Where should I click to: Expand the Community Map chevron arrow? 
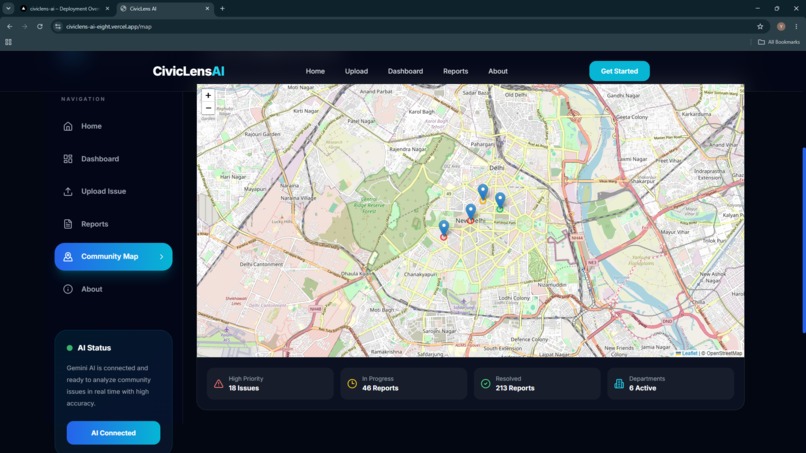coord(161,257)
